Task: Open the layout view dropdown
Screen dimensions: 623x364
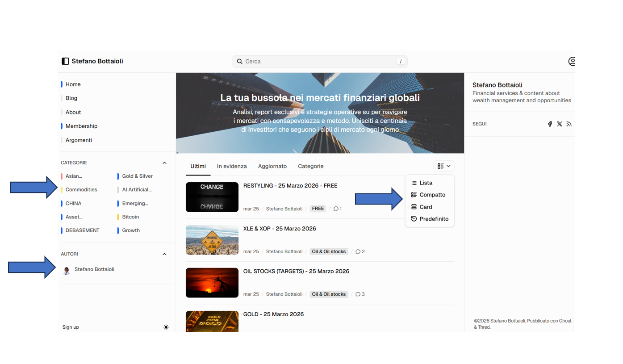Action: pos(443,166)
